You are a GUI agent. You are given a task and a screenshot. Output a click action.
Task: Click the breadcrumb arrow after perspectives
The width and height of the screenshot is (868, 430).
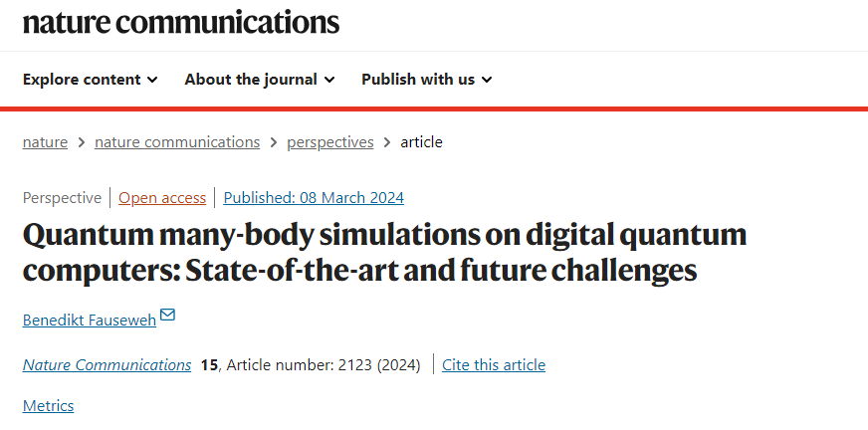click(387, 142)
